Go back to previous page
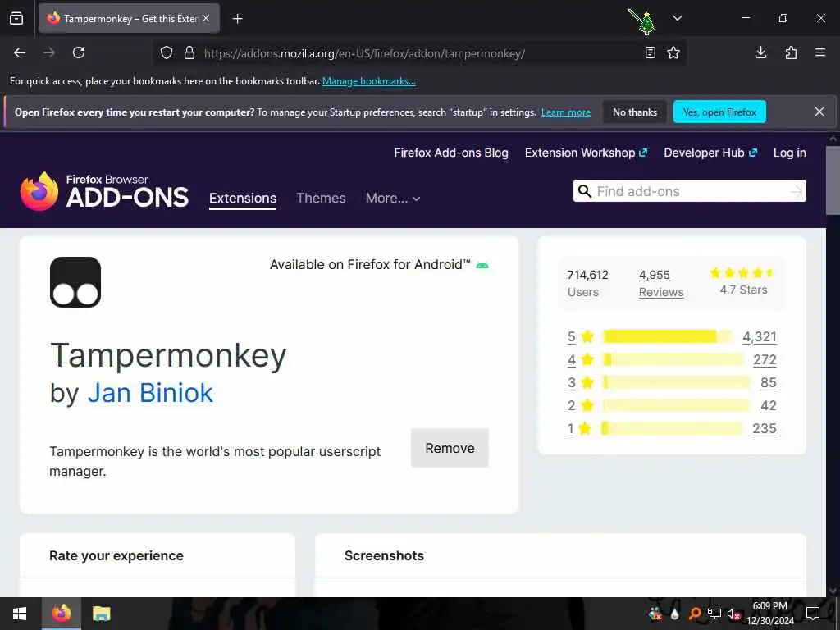This screenshot has height=630, width=840. 20,52
